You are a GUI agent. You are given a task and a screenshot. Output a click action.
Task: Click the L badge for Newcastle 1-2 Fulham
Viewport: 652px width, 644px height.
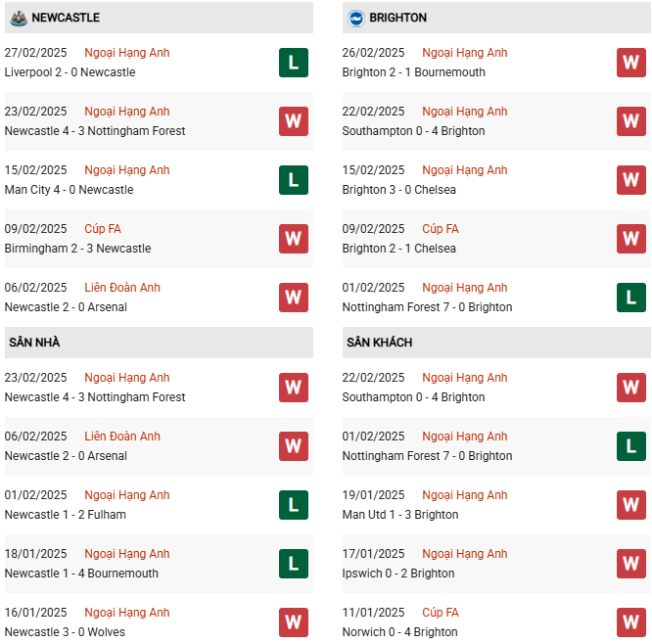(x=294, y=505)
